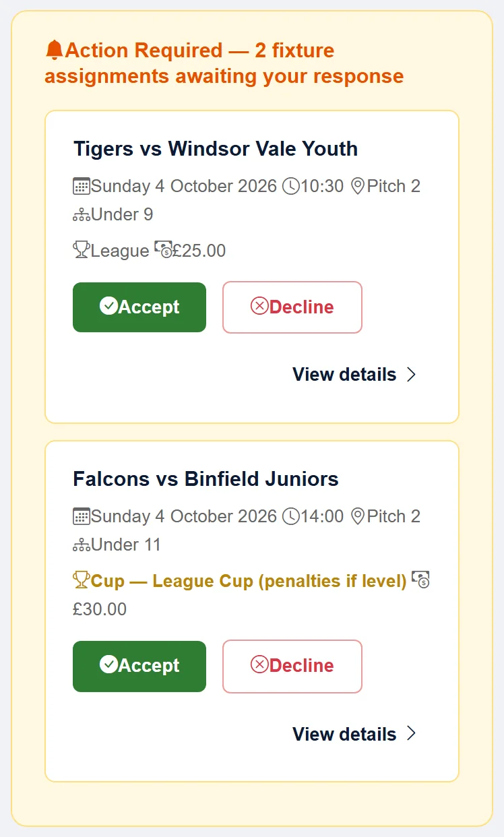Accept the Tigers vs Windsor Vale fixture
The height and width of the screenshot is (837, 504).
click(139, 307)
